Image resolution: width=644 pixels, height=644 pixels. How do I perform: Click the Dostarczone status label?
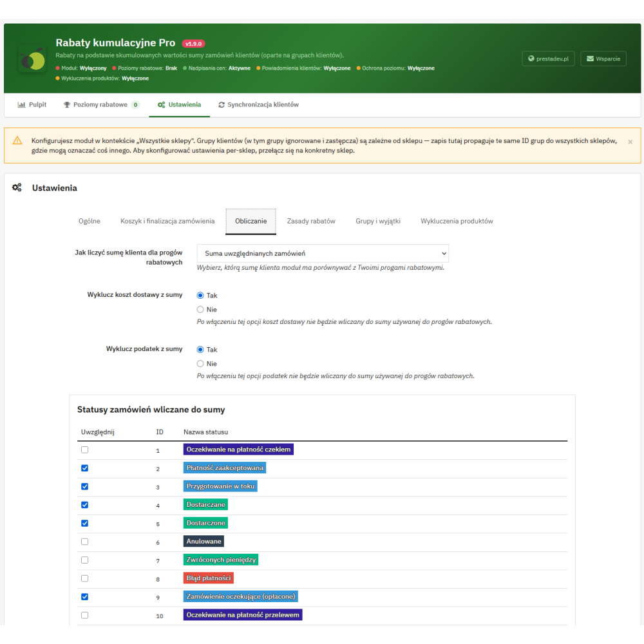(205, 523)
